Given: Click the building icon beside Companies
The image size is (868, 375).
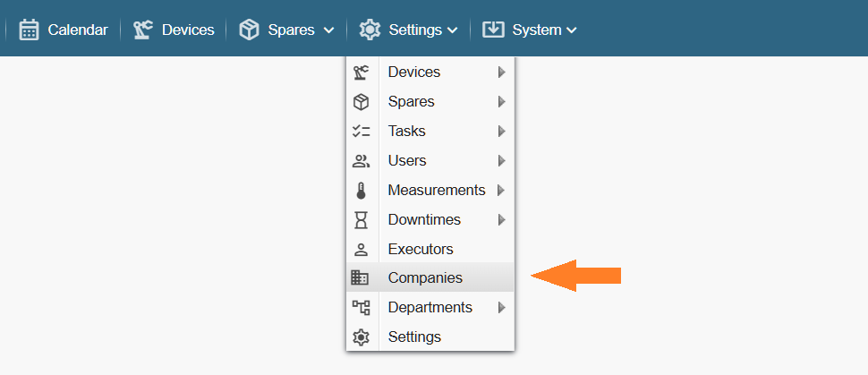Looking at the screenshot, I should (x=361, y=277).
